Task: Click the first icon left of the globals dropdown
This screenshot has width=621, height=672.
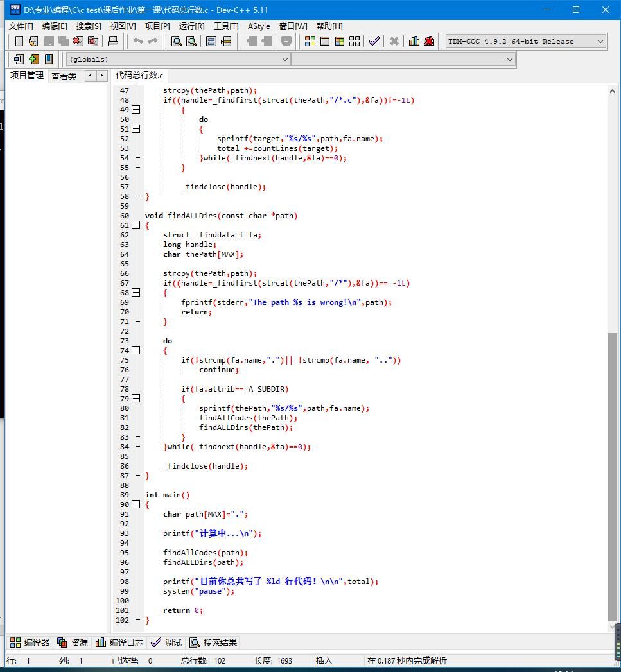Action: point(19,59)
